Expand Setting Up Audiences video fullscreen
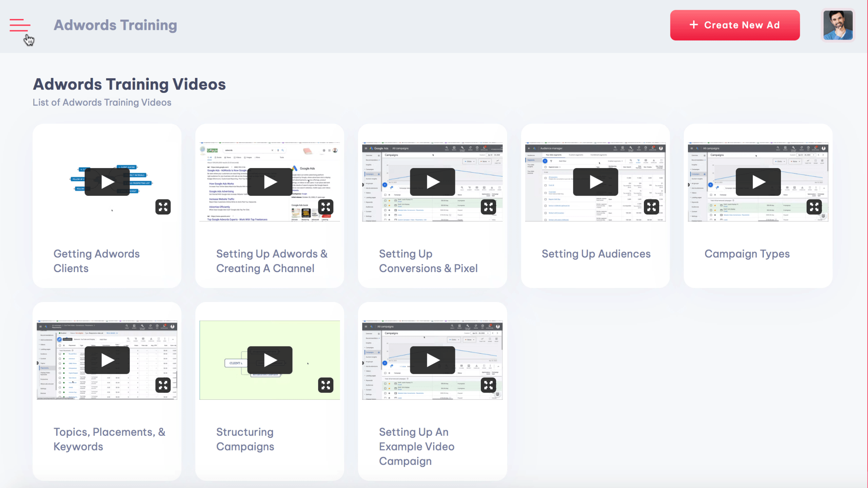 (651, 207)
